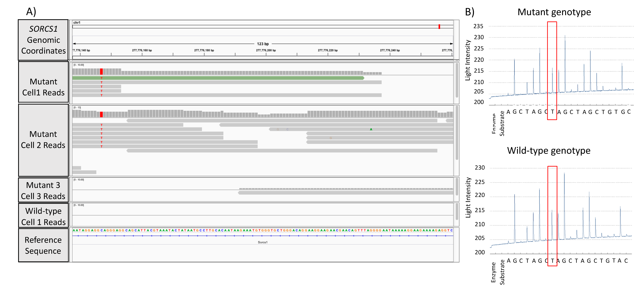Click the red locus marker on chr1 ideogram

(x=439, y=27)
